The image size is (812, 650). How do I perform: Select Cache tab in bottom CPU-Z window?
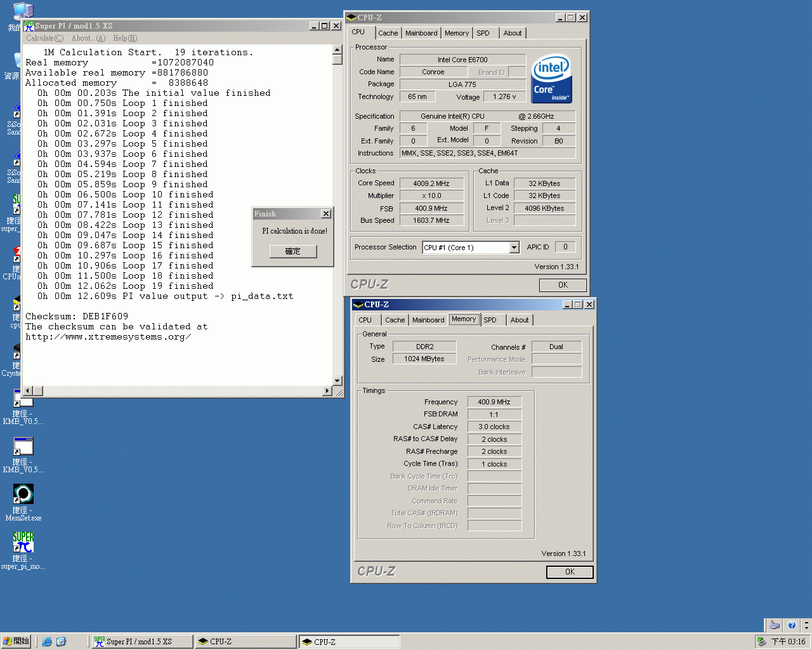tap(395, 320)
